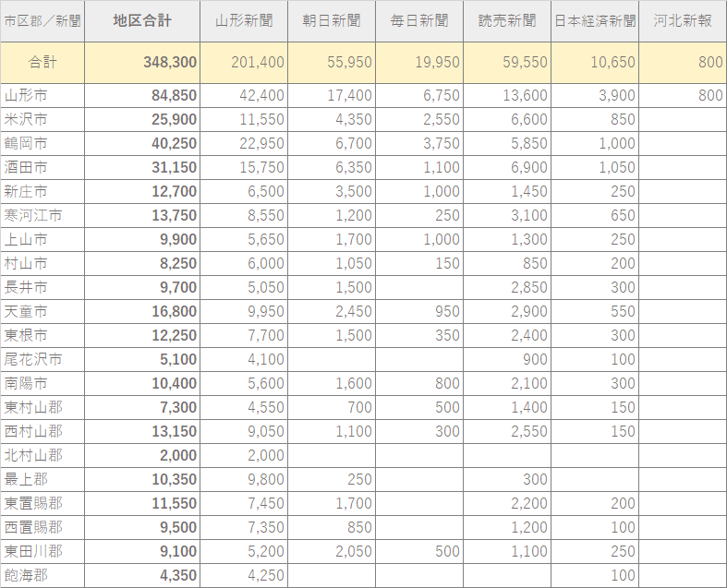Click 40,250 in the 鶴岡市 row
Screen dimensions: 727x588
pos(142,144)
